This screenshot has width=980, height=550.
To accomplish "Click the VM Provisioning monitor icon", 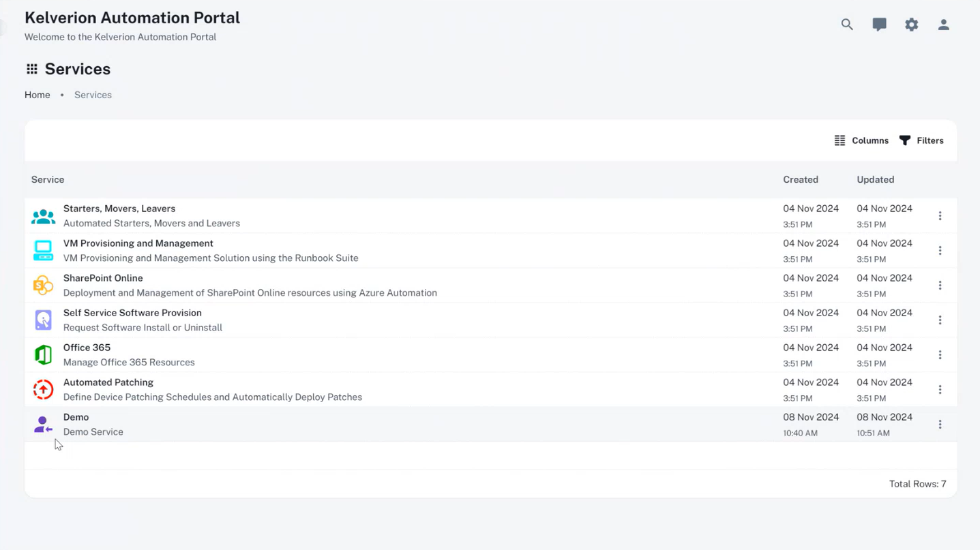I will 43,250.
